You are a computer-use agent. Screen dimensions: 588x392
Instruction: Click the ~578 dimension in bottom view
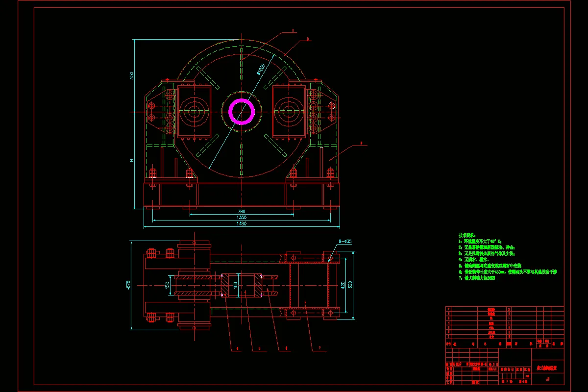[x=128, y=285]
